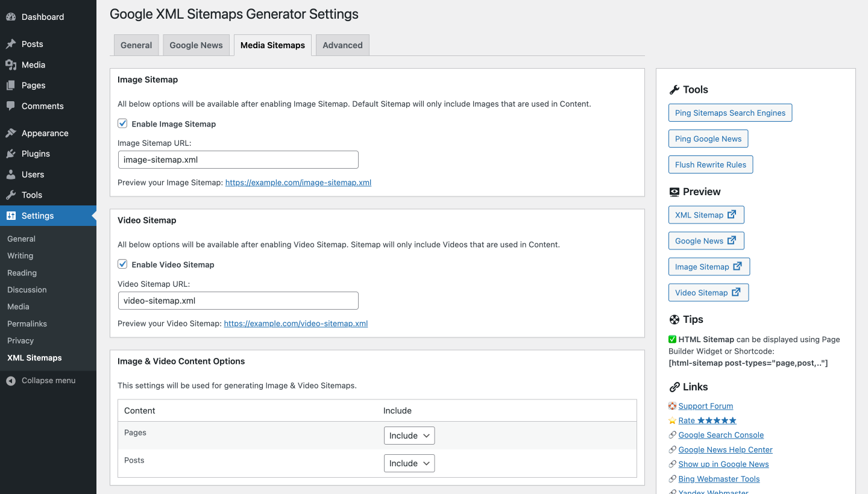The image size is (868, 494).
Task: Open Plugins in the admin menu
Action: click(48, 154)
